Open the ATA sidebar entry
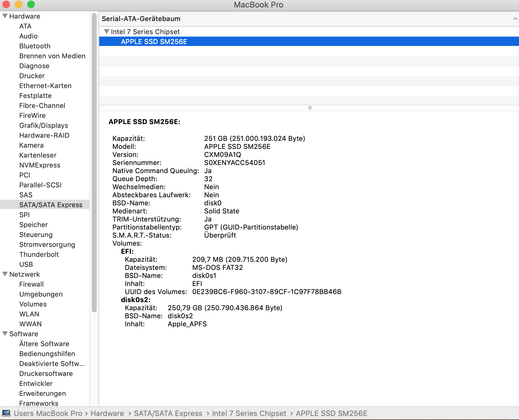This screenshot has width=519, height=420. pos(25,26)
